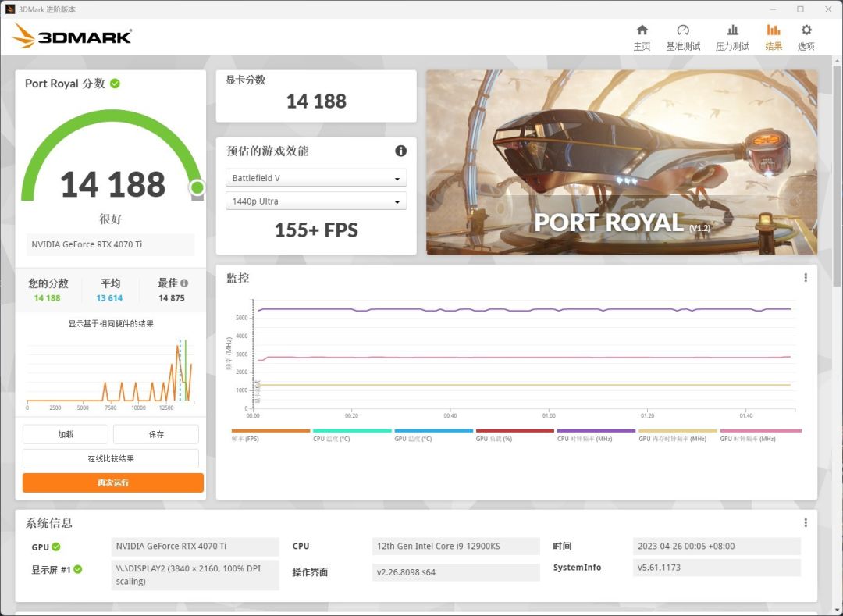Click the green check next to GPU
The width and height of the screenshot is (843, 616).
pos(56,547)
